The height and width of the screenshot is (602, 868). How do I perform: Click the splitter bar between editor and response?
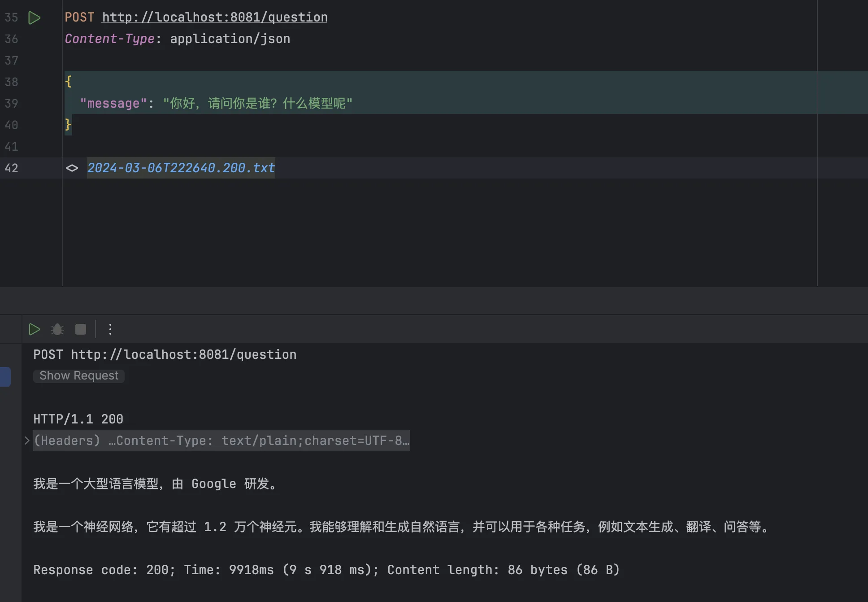[434, 300]
